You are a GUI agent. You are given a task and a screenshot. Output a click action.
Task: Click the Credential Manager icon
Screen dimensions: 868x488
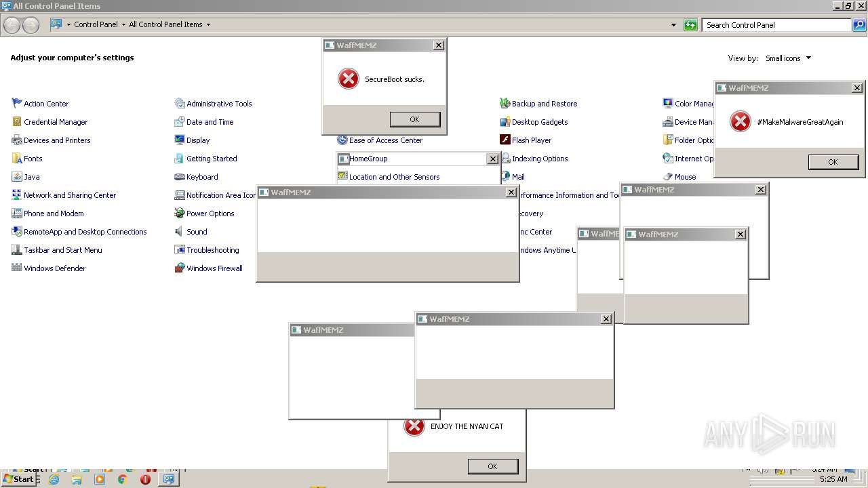17,122
